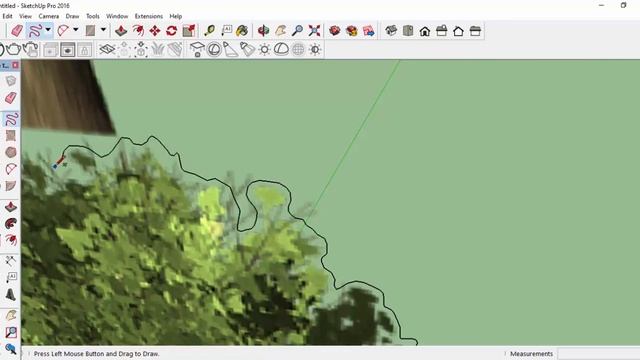
Task: Open the Extensions menu
Action: pyautogui.click(x=149, y=16)
